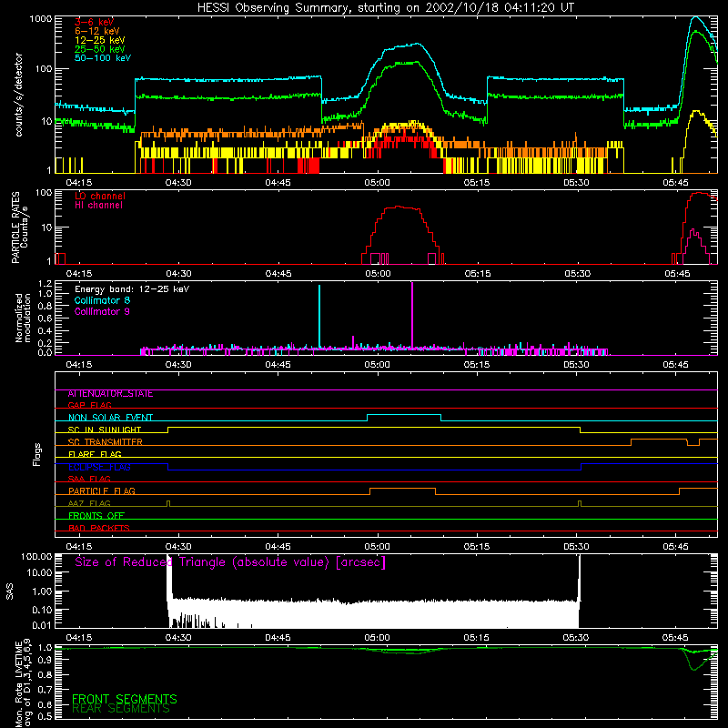The width and height of the screenshot is (728, 728).
Task: Click the Normalized modulation axis label
Action: 24,318
